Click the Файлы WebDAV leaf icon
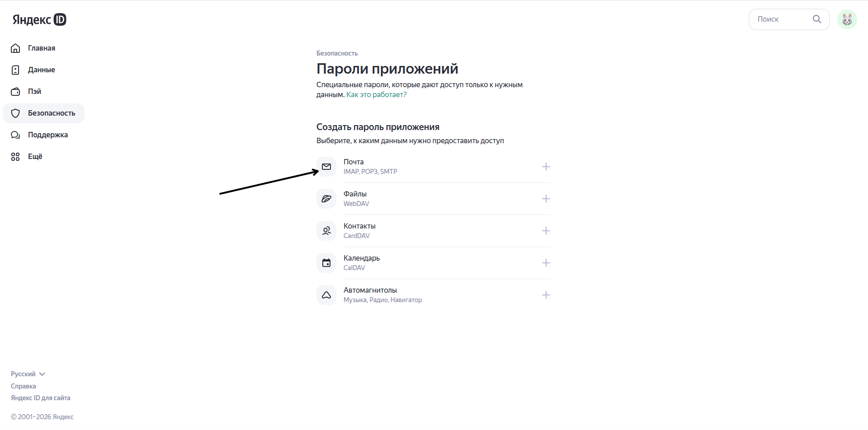The image size is (868, 430). tap(326, 199)
